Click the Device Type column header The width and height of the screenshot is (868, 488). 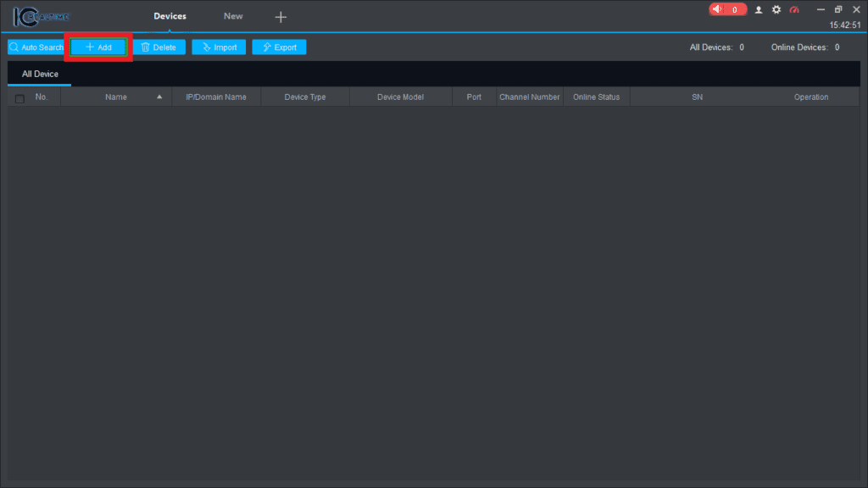click(304, 97)
